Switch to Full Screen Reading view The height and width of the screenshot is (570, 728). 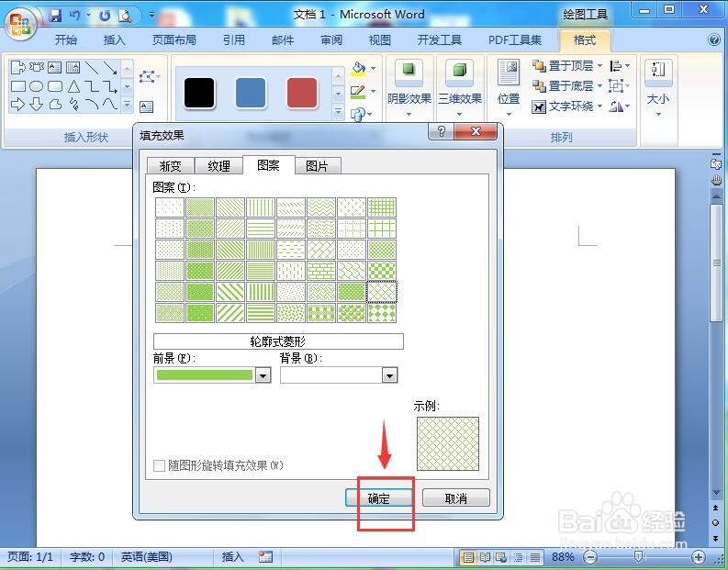[x=485, y=556]
